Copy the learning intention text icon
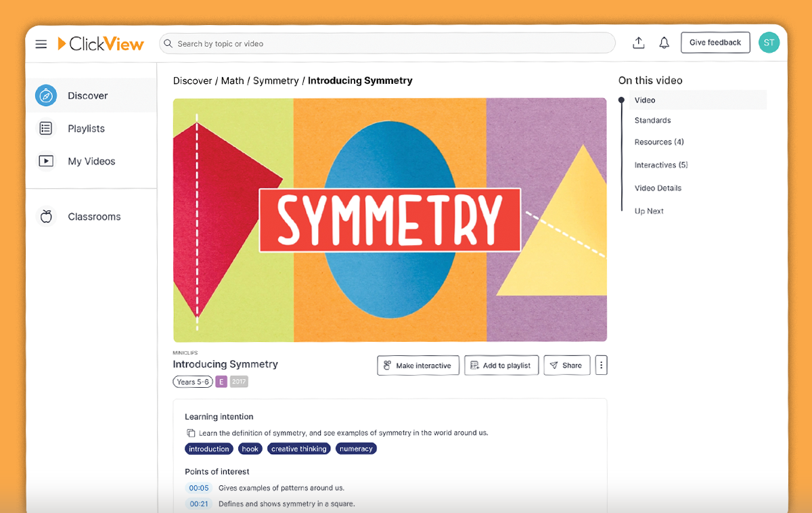The width and height of the screenshot is (812, 513). coord(191,433)
